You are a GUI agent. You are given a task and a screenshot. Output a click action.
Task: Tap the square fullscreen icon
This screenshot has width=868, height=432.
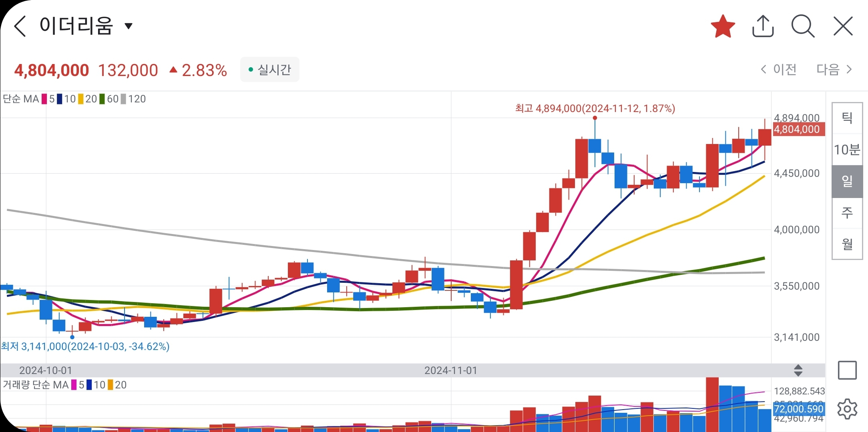tap(847, 370)
